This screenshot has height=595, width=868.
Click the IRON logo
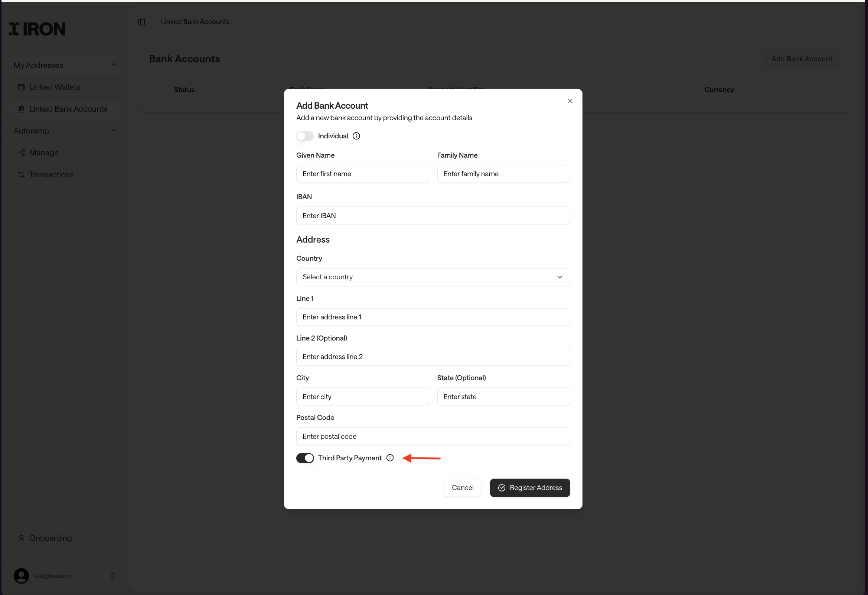coord(37,29)
